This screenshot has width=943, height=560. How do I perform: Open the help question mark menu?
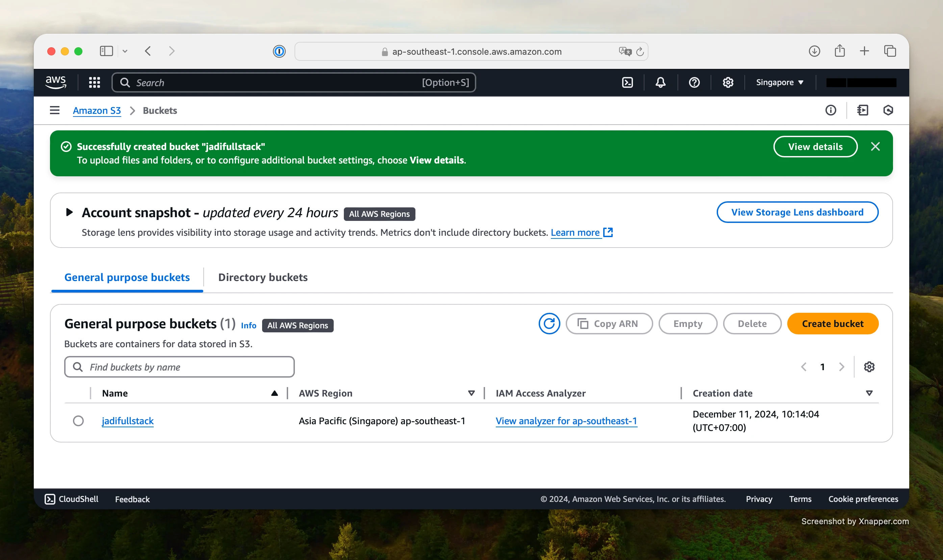coord(694,82)
